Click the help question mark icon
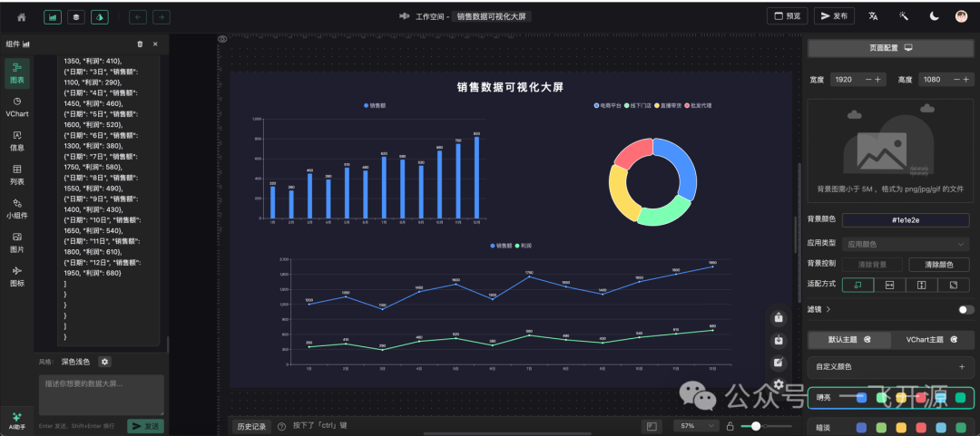 coord(282,427)
